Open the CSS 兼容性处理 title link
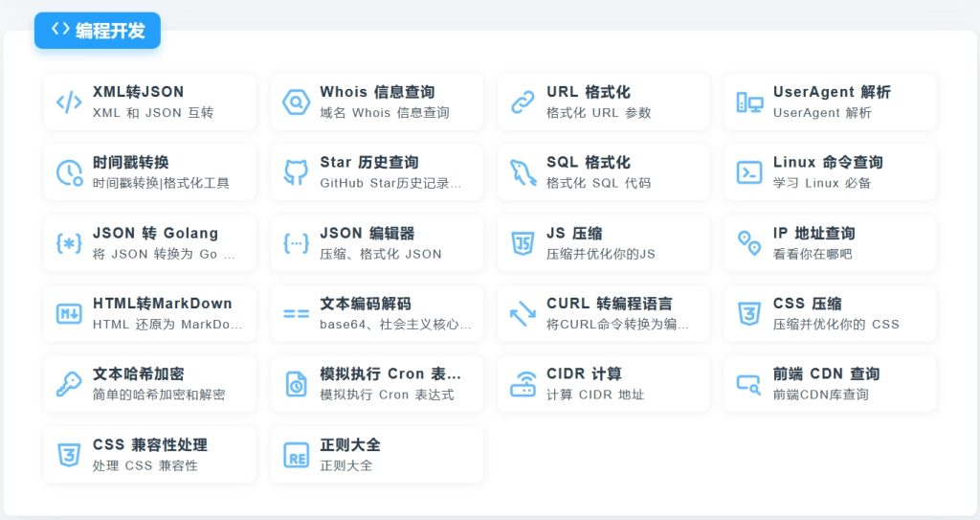Image resolution: width=980 pixels, height=520 pixels. (x=149, y=445)
